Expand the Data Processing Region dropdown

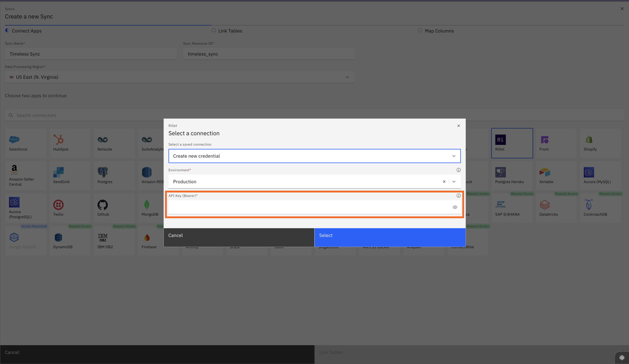click(347, 77)
